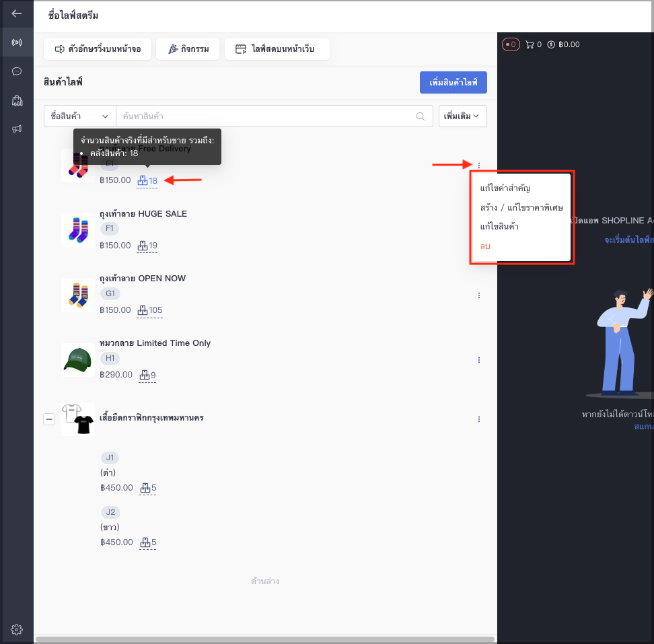Click the horizontal scrollbar at bottom
654x644 pixels.
(x=265, y=639)
